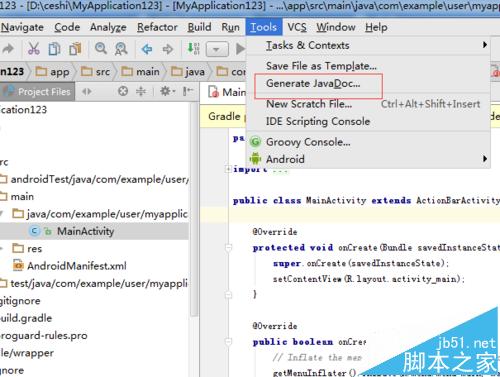This screenshot has width=500, height=377.
Task: Collapse the onCreate method fold marker
Action: coord(229,247)
